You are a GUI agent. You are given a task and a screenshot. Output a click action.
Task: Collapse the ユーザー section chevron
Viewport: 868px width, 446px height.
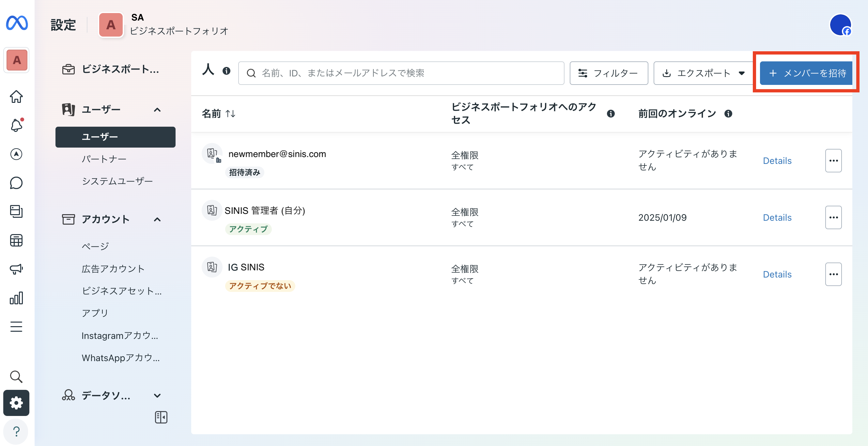(157, 110)
